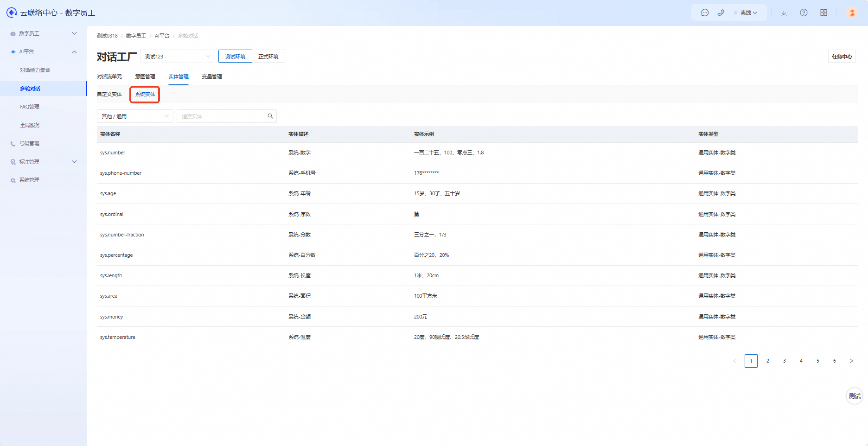Image resolution: width=868 pixels, height=446 pixels.
Task: Open 全局服务 in the sidebar
Action: click(30, 125)
